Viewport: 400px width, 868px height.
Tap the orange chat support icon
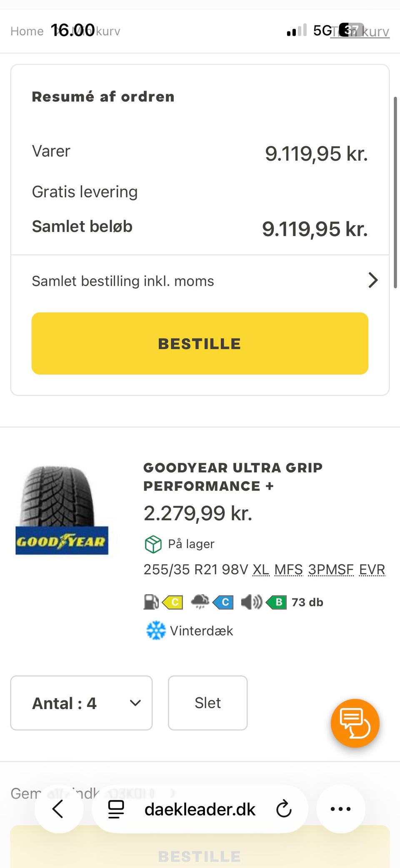(x=355, y=723)
